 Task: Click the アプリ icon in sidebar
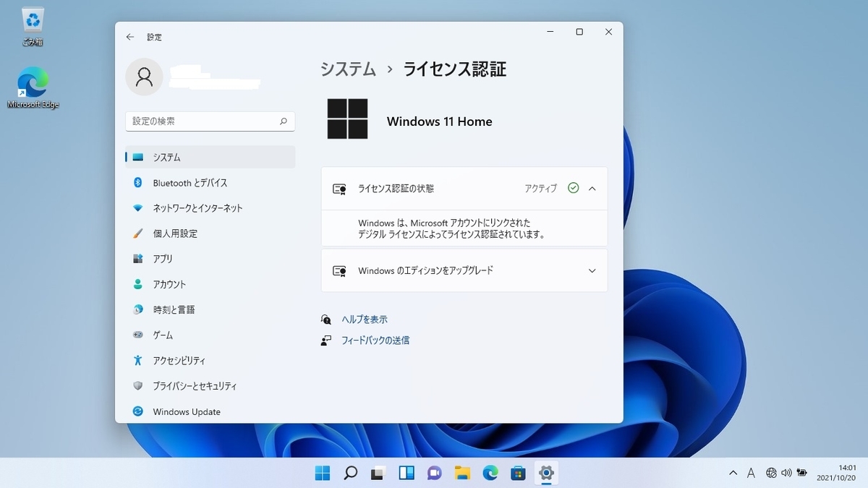pyautogui.click(x=138, y=259)
